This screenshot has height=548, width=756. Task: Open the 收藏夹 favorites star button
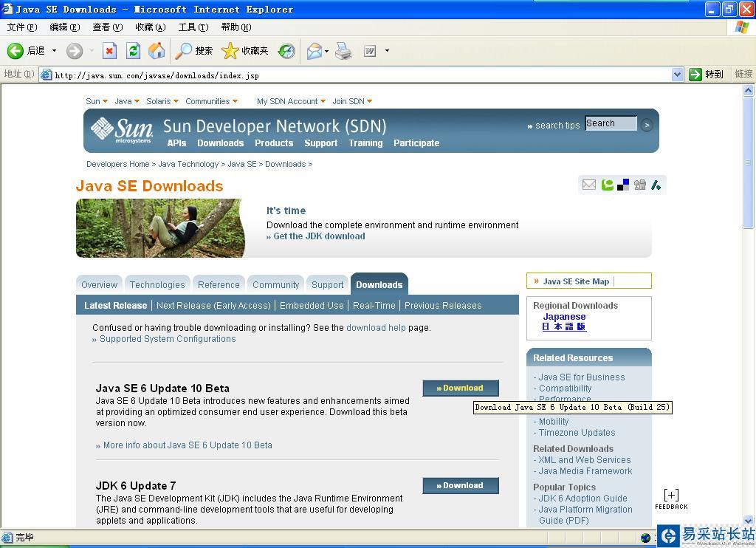[244, 51]
